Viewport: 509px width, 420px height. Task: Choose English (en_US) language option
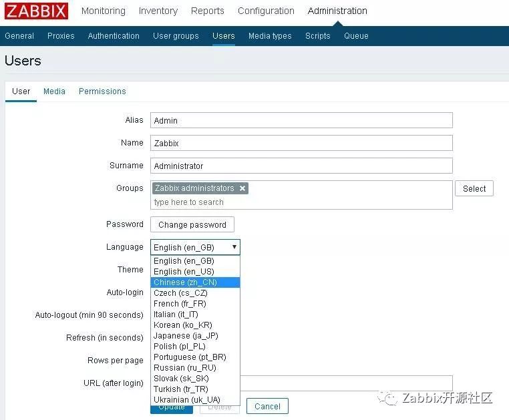point(196,272)
